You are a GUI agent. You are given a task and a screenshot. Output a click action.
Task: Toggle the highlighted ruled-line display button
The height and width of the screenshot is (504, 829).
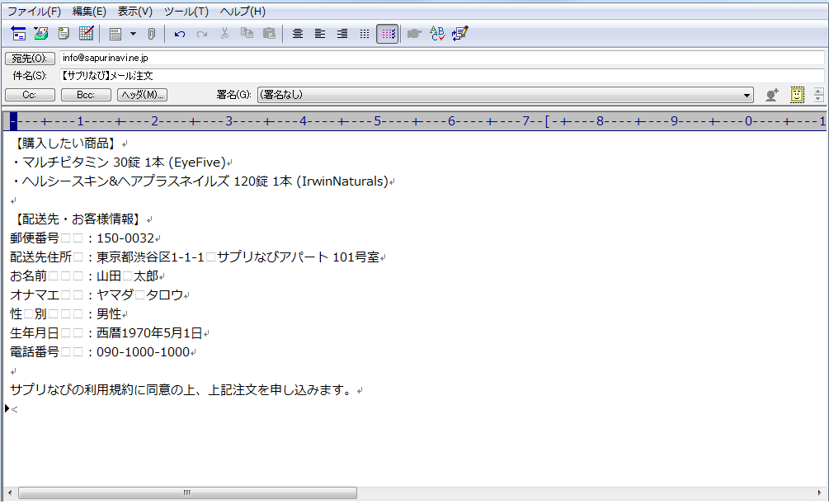(387, 34)
